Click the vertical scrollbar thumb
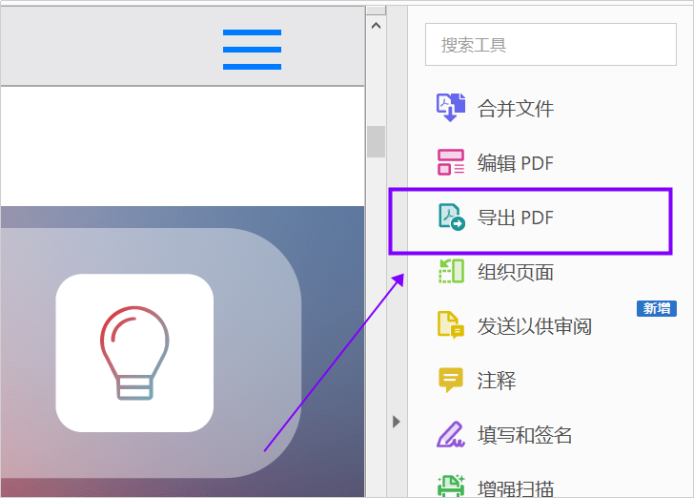Screen dimensions: 695x499 click(x=376, y=142)
